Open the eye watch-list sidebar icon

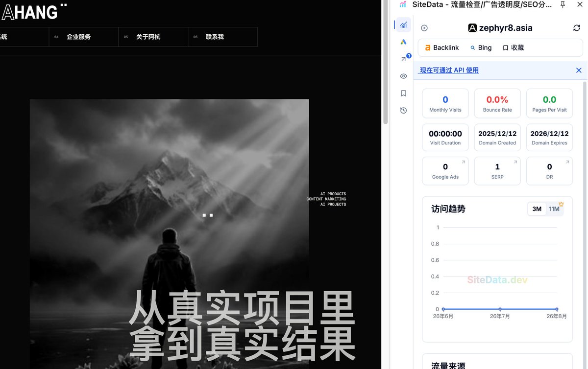(x=403, y=76)
